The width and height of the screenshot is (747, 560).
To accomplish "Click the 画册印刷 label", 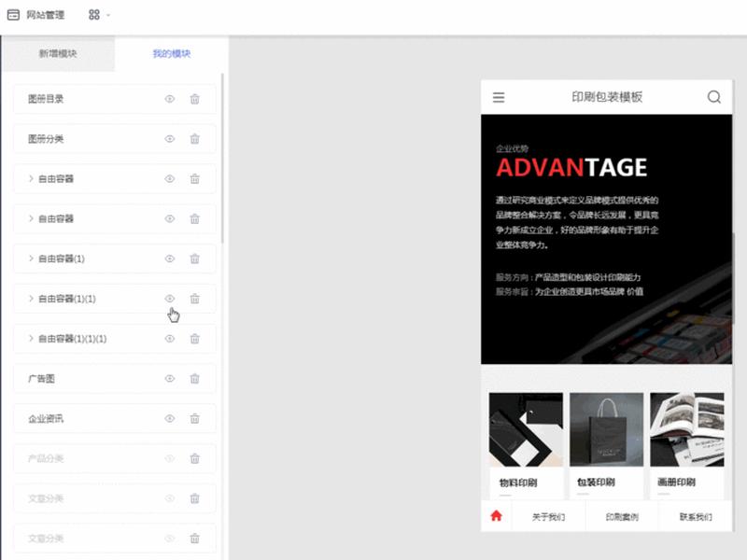I will [x=676, y=483].
